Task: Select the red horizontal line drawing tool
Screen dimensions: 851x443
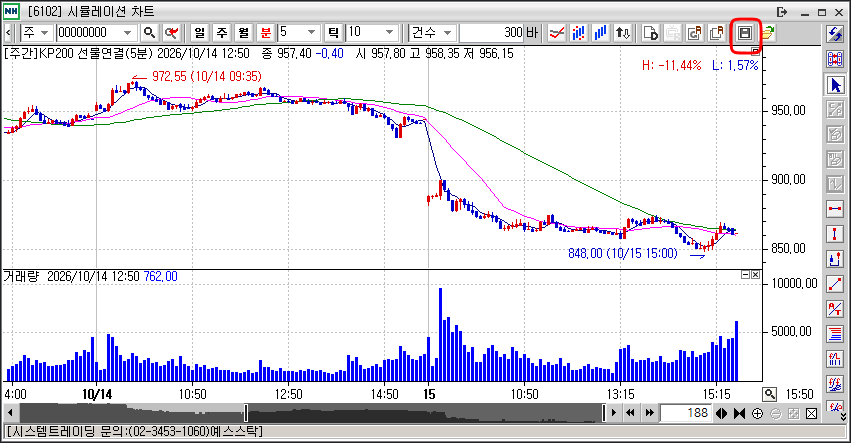Action: (x=835, y=208)
